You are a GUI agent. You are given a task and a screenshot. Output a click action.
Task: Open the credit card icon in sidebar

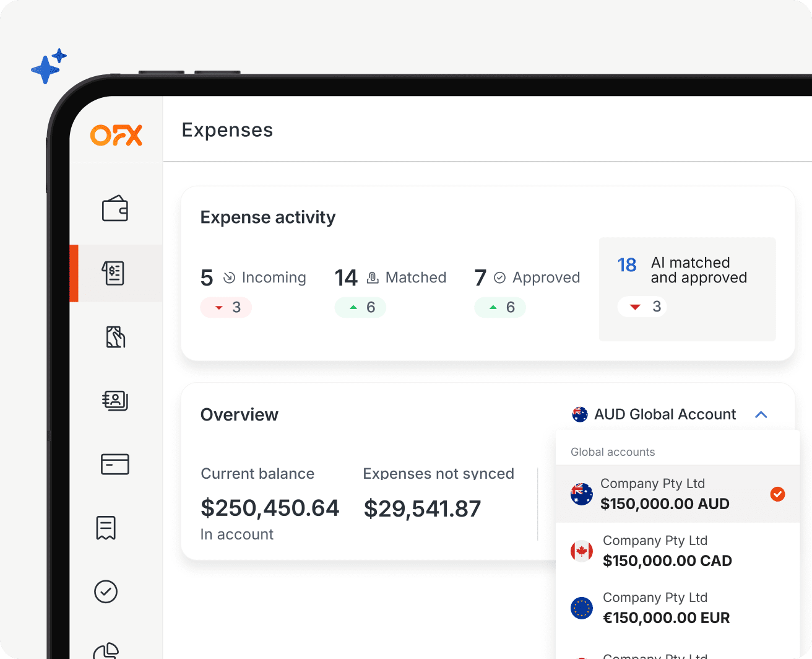[x=115, y=464]
